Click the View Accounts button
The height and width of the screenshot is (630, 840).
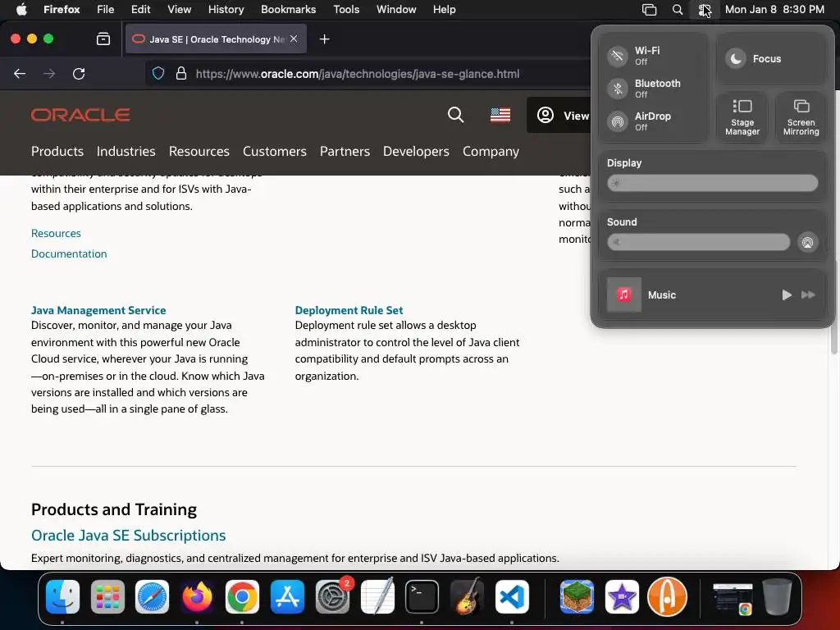pos(559,115)
